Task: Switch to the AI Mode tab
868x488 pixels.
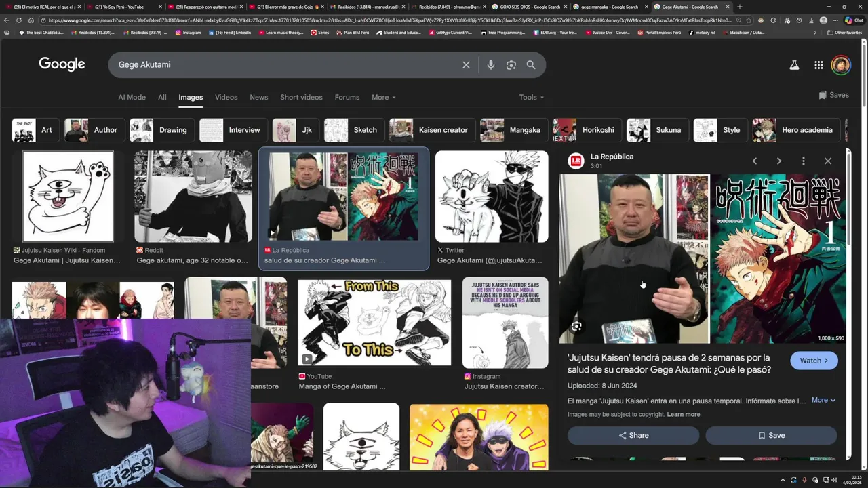Action: [x=132, y=97]
